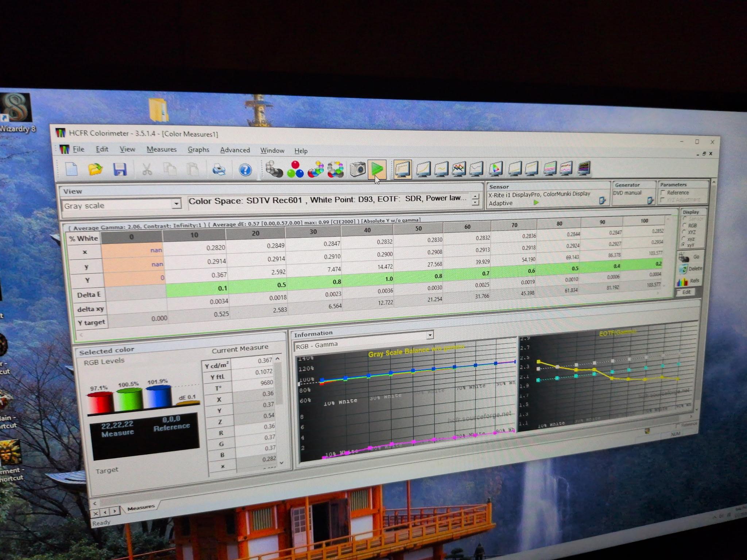Open the RGB levels graph monitor icon
The width and height of the screenshot is (747, 560).
pyautogui.click(x=459, y=169)
